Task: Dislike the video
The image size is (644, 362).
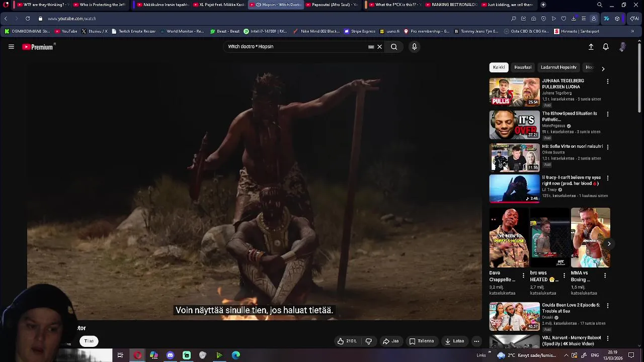Action: pyautogui.click(x=369, y=341)
